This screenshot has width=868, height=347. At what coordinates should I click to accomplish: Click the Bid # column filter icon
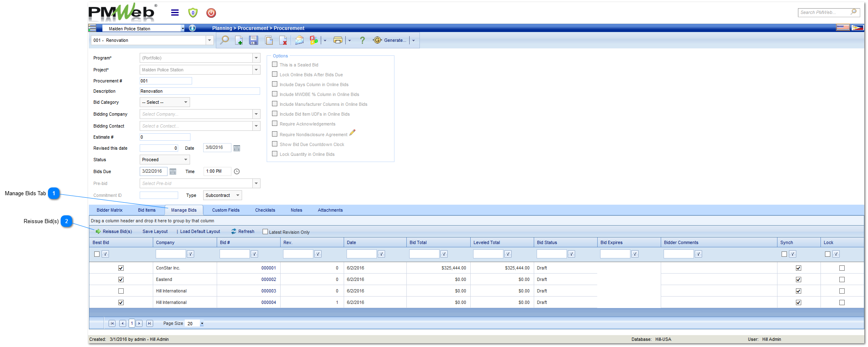[254, 254]
